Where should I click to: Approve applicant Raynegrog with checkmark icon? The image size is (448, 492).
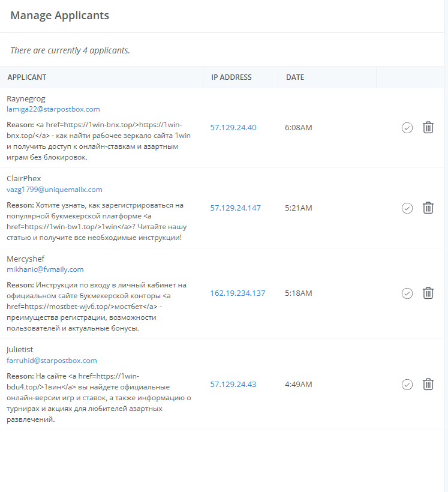pos(407,128)
